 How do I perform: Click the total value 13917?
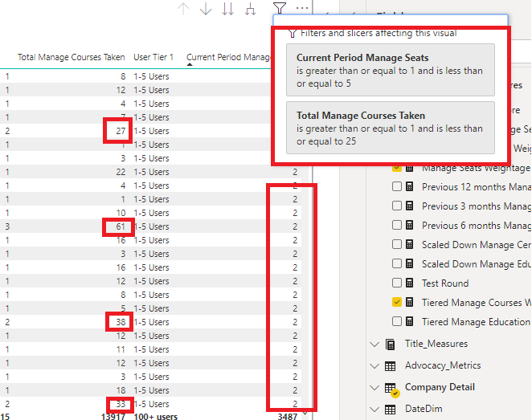tap(113, 417)
